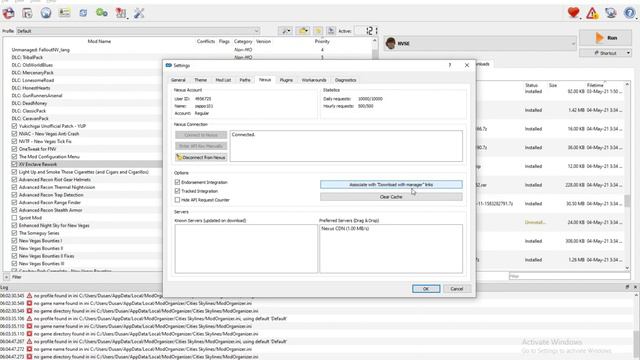Sort mods by Priority column header

click(322, 41)
